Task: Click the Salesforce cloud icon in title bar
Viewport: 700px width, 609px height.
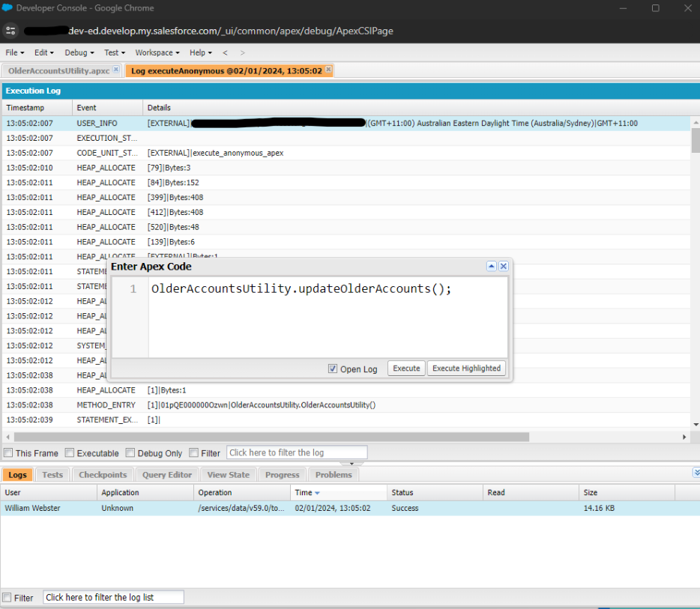Action: coord(7,7)
